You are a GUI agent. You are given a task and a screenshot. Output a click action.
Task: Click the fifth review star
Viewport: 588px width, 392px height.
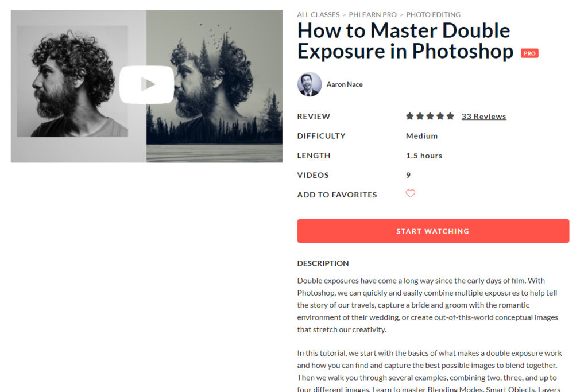(450, 116)
